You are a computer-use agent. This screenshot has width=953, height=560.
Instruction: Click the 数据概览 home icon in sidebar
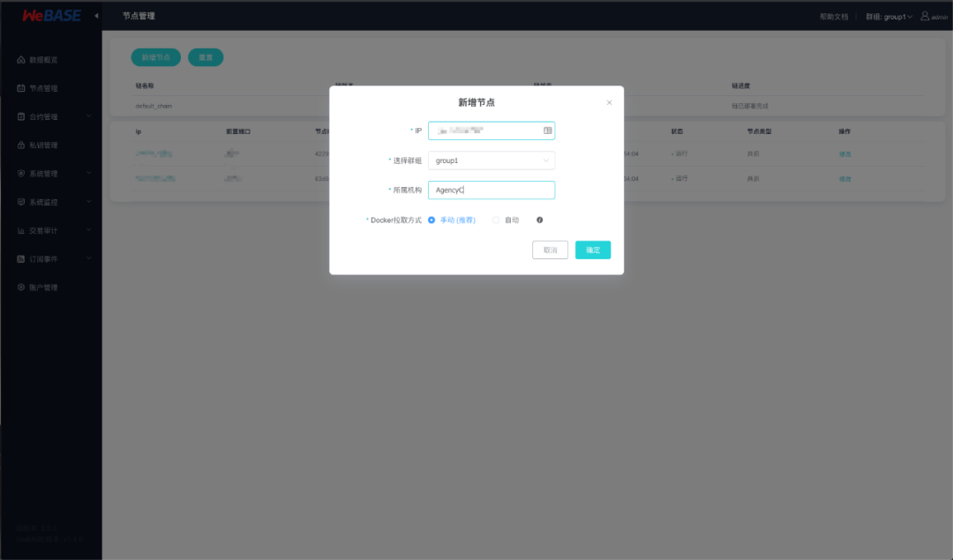click(x=21, y=59)
